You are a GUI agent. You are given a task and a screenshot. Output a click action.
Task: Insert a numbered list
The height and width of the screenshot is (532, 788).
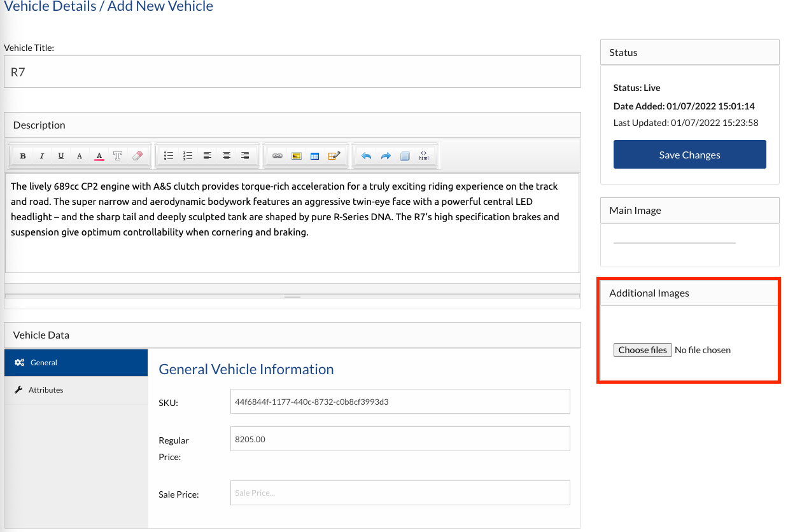[x=188, y=156]
